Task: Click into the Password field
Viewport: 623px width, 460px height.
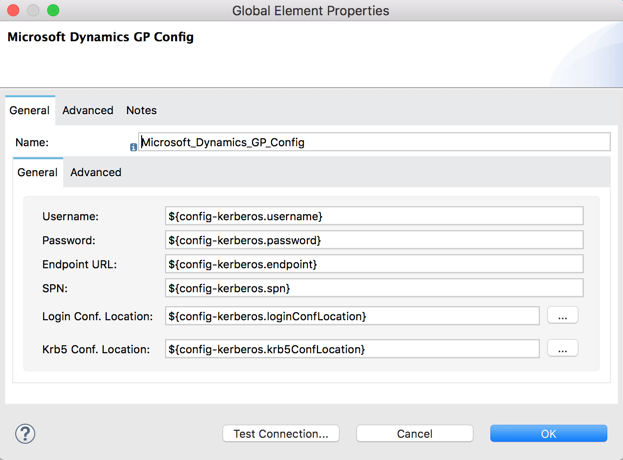Action: point(374,240)
